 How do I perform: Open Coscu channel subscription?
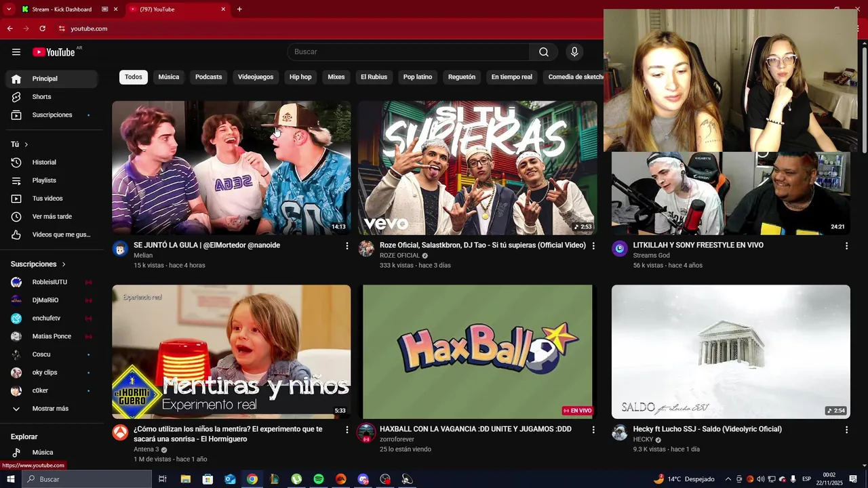click(52, 354)
